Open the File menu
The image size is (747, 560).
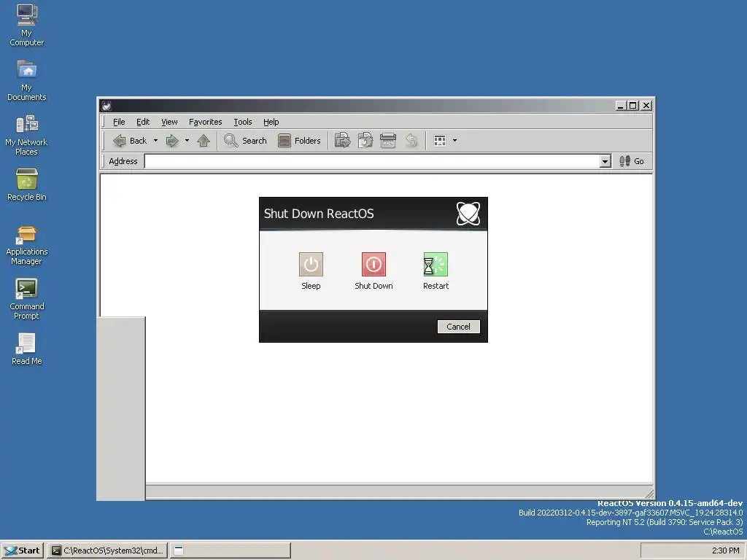click(x=119, y=122)
